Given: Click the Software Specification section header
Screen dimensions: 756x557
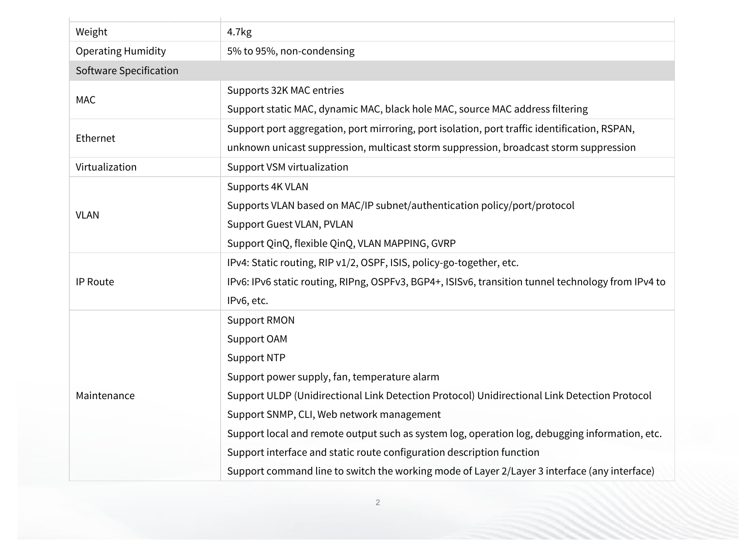Looking at the screenshot, I should [x=371, y=71].
